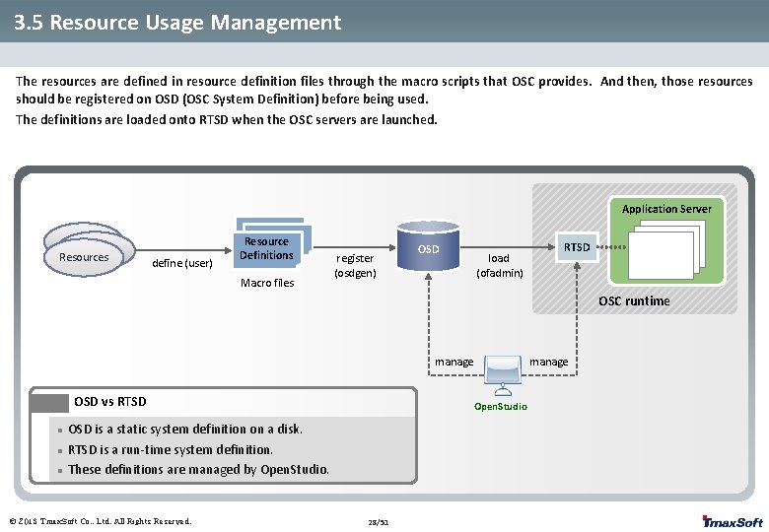Viewport: 769px width, 532px height.
Task: Select the Resource Definitions file stack icon
Action: (272, 243)
